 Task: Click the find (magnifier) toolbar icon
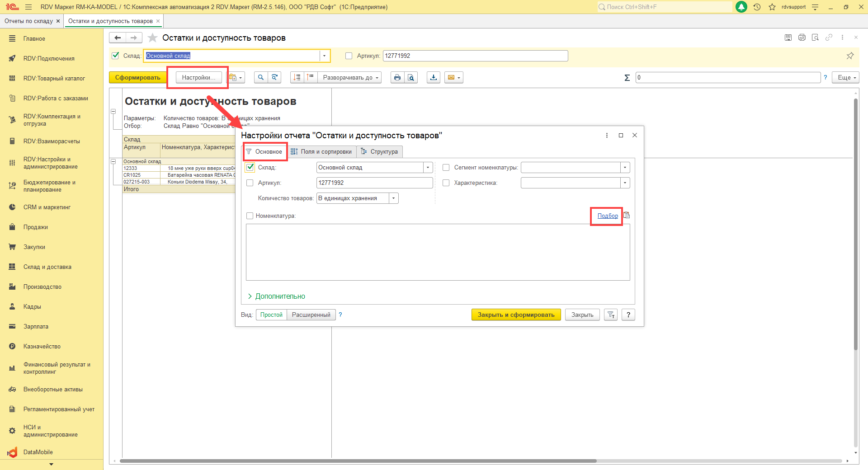[260, 78]
